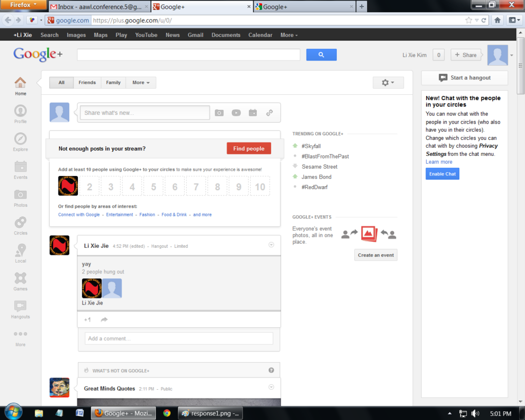Viewport: 525px width, 420px height.
Task: Share Li Xie Jie's hangout post arrow
Action: (x=104, y=319)
